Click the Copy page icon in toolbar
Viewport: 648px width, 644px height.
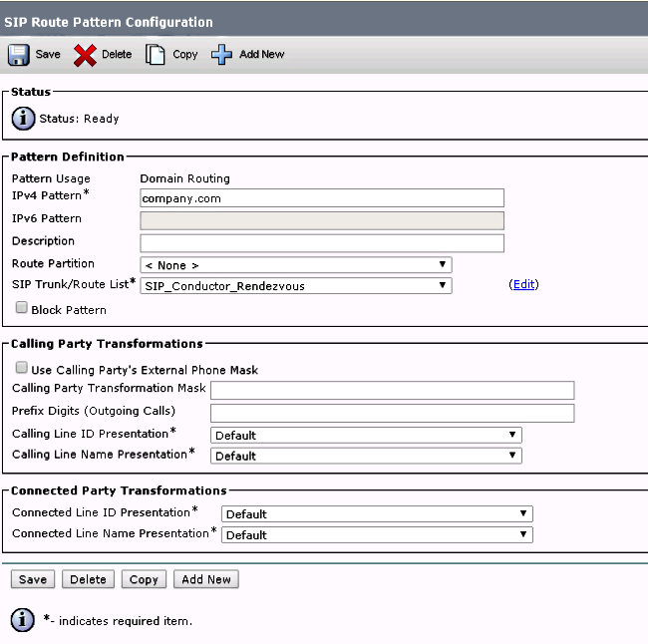tap(155, 55)
